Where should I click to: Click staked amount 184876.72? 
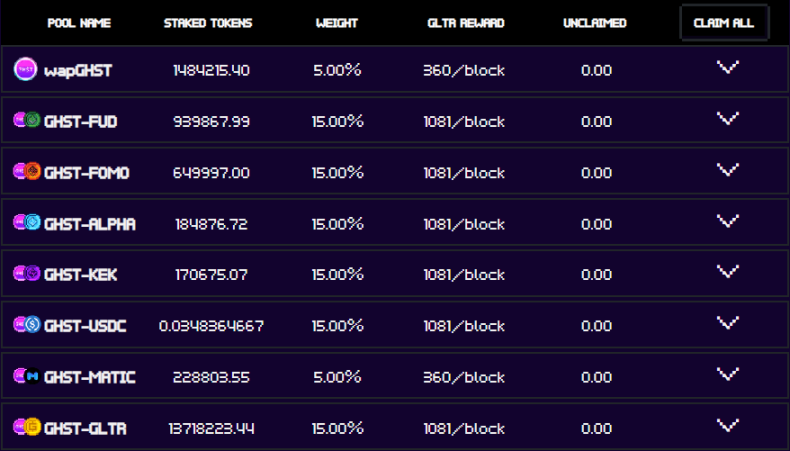click(x=211, y=224)
